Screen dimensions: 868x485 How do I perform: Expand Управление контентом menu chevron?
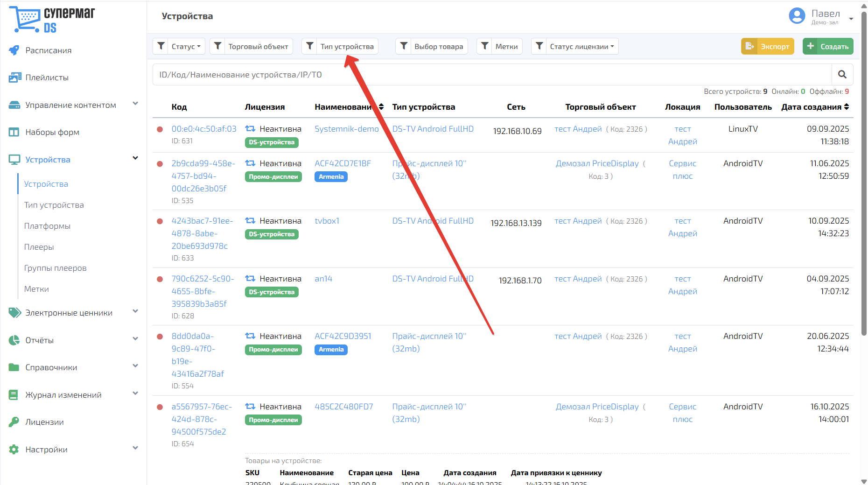[x=135, y=104]
